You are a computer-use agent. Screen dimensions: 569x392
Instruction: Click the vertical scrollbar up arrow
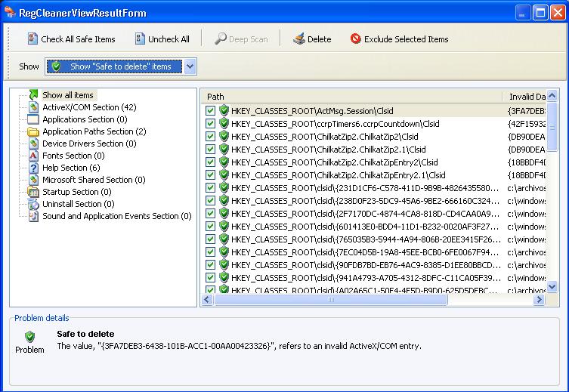click(552, 96)
